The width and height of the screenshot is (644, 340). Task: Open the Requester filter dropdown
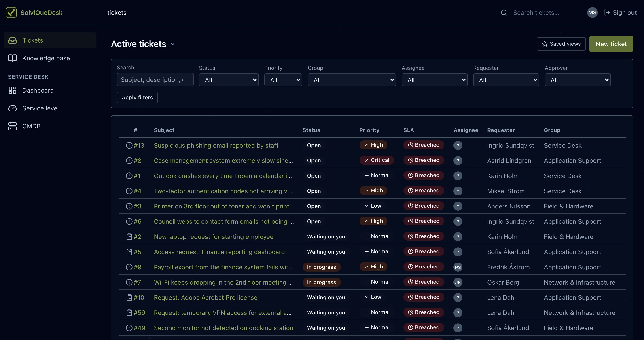(x=506, y=80)
